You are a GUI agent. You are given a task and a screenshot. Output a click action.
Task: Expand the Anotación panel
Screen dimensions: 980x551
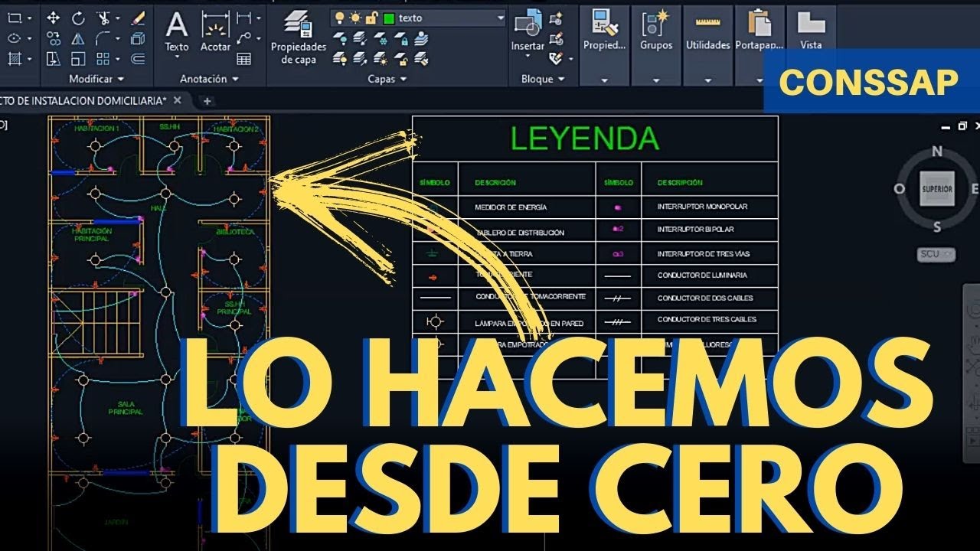[x=209, y=79]
